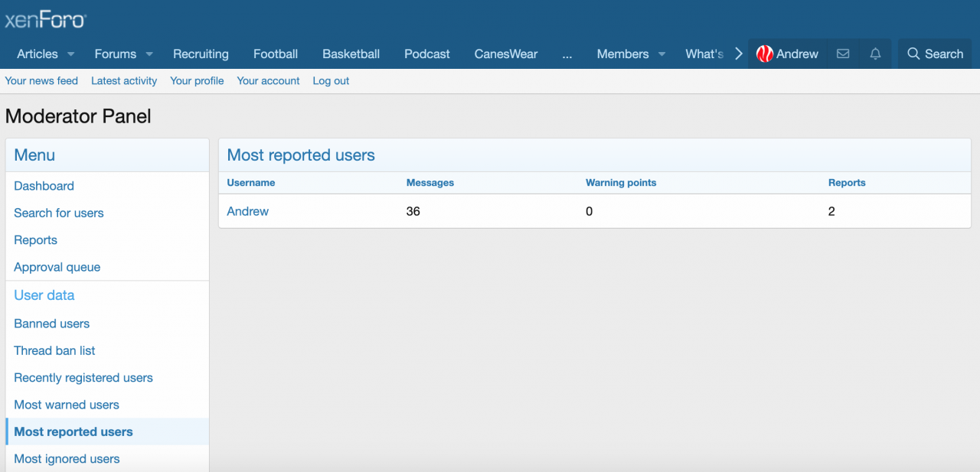Screen dimensions: 980x472
Task: Click the Search button with magnifier
Action: (x=935, y=54)
